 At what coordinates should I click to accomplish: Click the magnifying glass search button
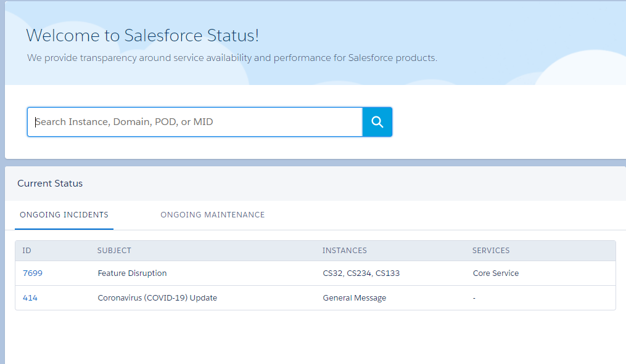tap(377, 122)
